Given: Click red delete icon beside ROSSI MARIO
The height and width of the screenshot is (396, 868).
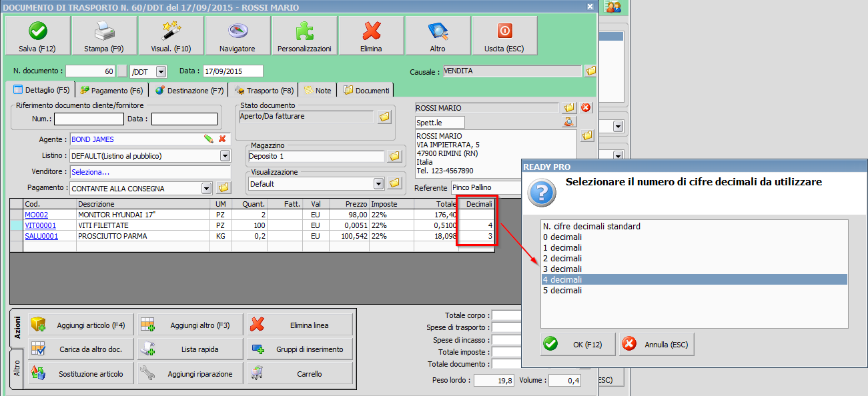Looking at the screenshot, I should (x=586, y=107).
